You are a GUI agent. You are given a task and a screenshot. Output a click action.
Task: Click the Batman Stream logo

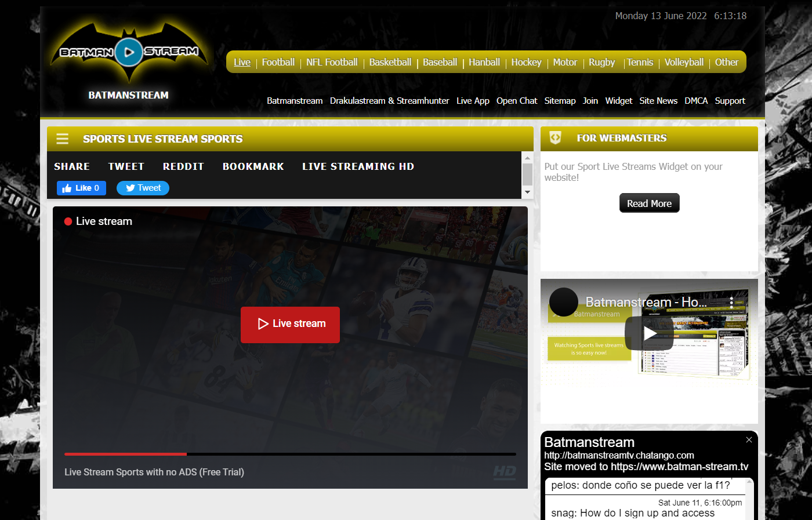pos(129,52)
